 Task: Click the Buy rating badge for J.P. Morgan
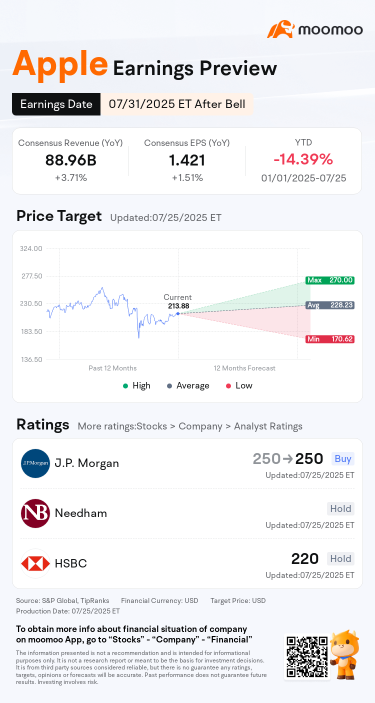coord(343,459)
